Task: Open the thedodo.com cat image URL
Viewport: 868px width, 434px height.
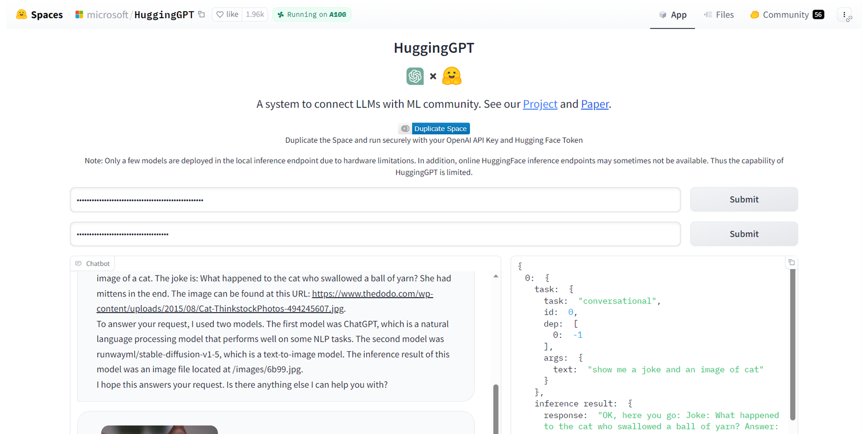Action: [265, 301]
